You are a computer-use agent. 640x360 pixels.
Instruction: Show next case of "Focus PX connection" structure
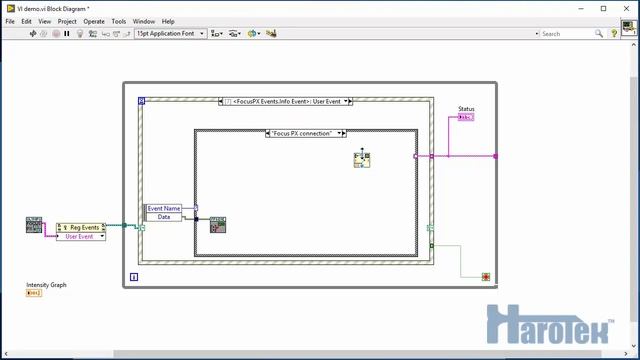pyautogui.click(x=344, y=133)
